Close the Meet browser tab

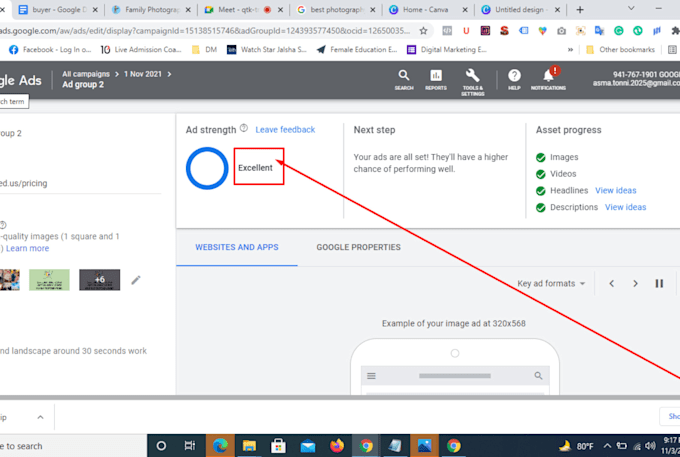click(x=281, y=10)
